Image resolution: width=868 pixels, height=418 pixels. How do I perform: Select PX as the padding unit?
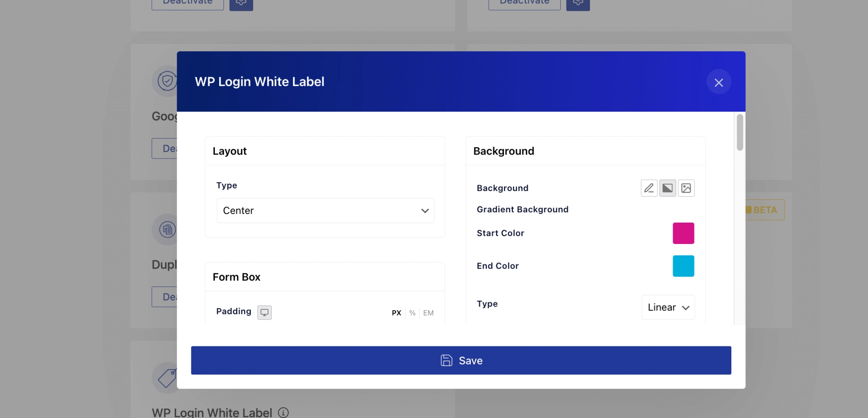click(x=396, y=313)
